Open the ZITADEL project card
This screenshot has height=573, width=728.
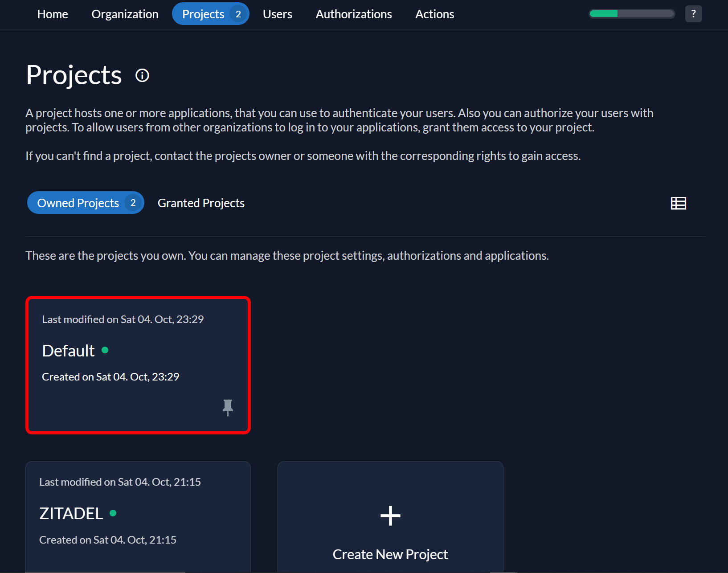click(138, 517)
